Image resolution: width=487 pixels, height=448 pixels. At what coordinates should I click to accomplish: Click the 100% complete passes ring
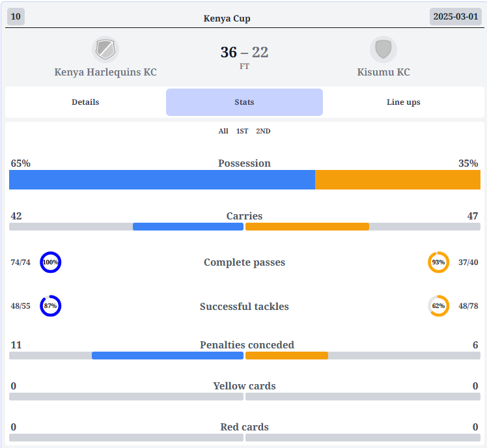51,262
